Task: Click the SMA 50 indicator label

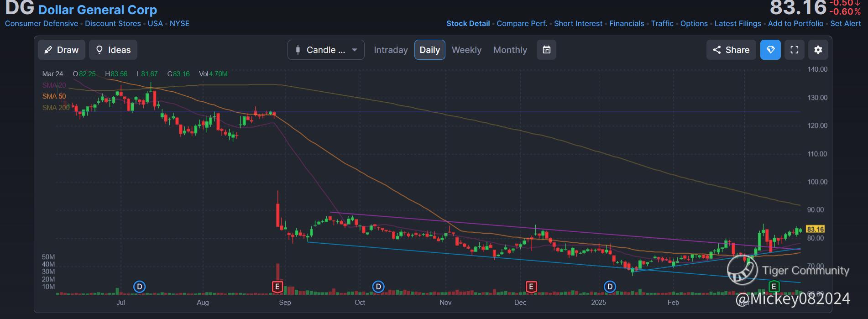Action: [54, 96]
